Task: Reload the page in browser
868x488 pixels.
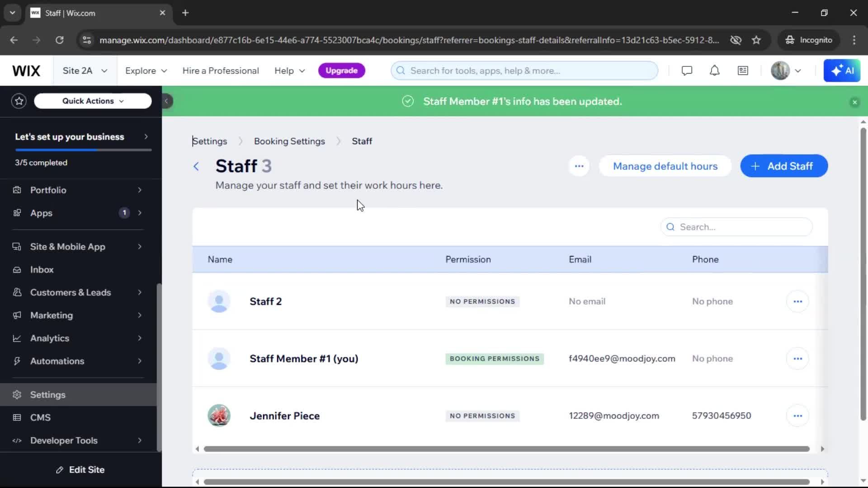Action: pos(59,40)
